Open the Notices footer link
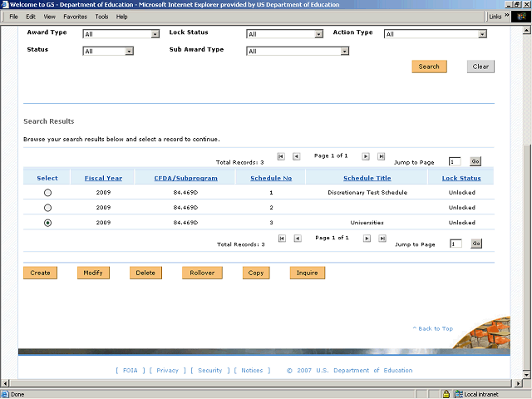Image resolution: width=532 pixels, height=399 pixels. [x=252, y=371]
